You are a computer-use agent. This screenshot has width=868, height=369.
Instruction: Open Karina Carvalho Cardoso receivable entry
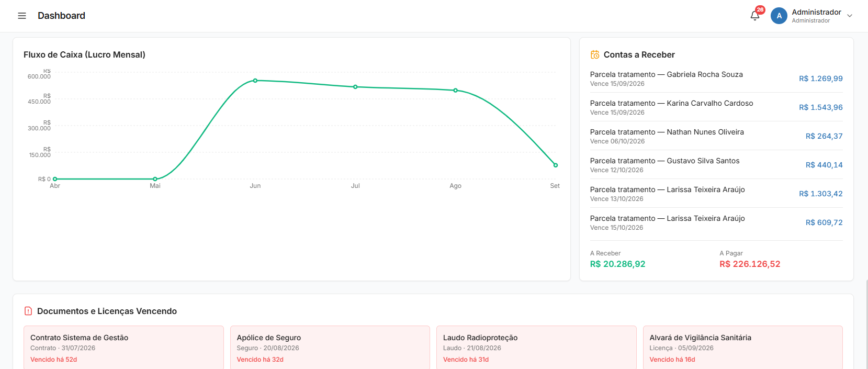click(x=716, y=107)
